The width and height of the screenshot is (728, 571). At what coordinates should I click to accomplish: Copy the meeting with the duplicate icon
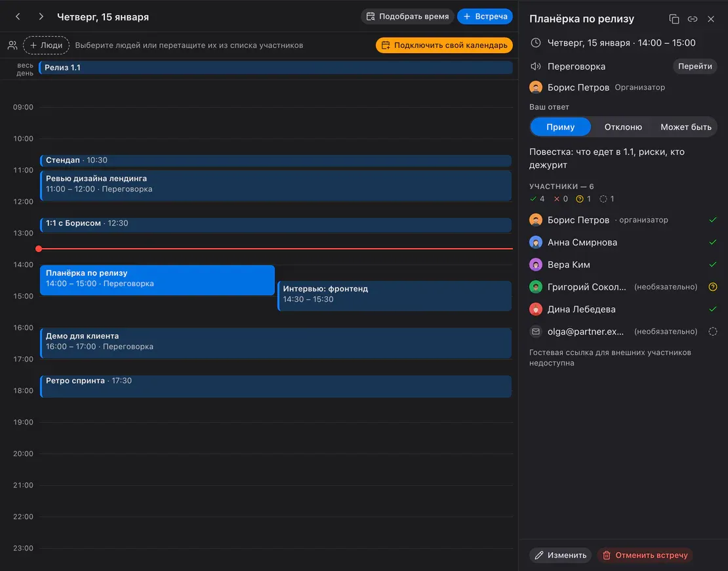click(674, 19)
